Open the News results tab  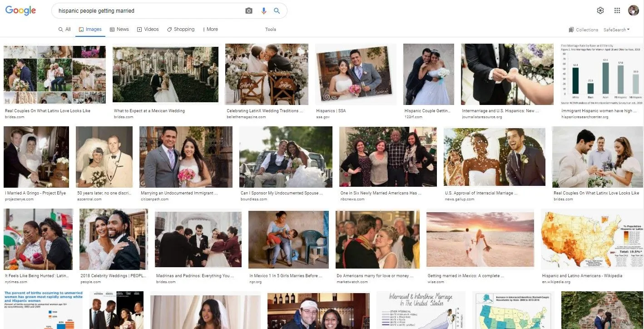click(x=119, y=29)
